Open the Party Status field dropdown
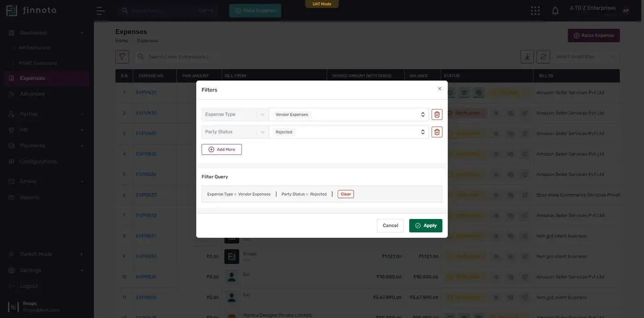The width and height of the screenshot is (644, 318). tap(235, 132)
